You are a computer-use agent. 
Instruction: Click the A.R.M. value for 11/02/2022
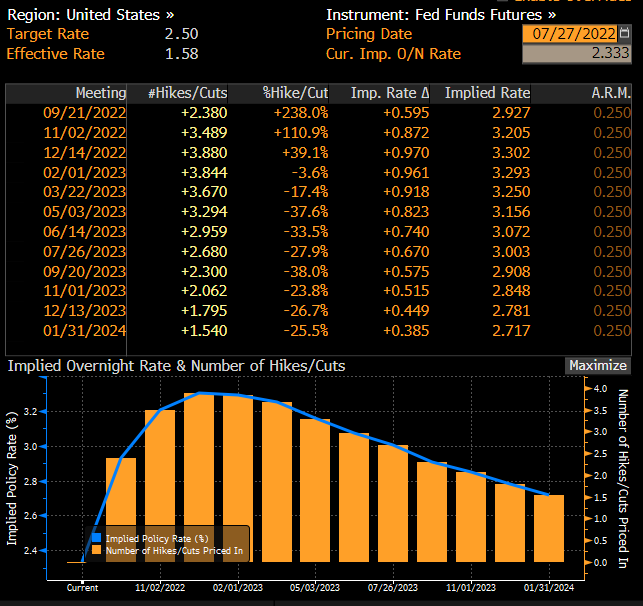tap(611, 132)
